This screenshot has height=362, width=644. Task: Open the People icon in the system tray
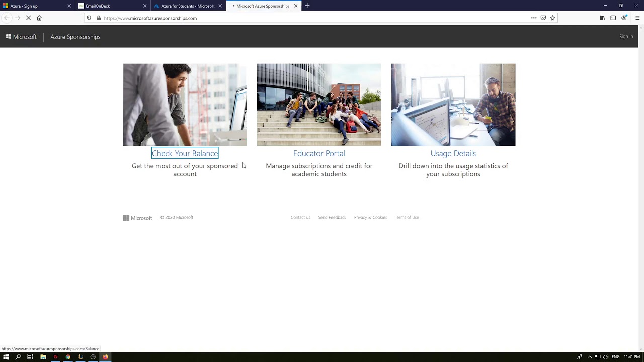pyautogui.click(x=580, y=357)
